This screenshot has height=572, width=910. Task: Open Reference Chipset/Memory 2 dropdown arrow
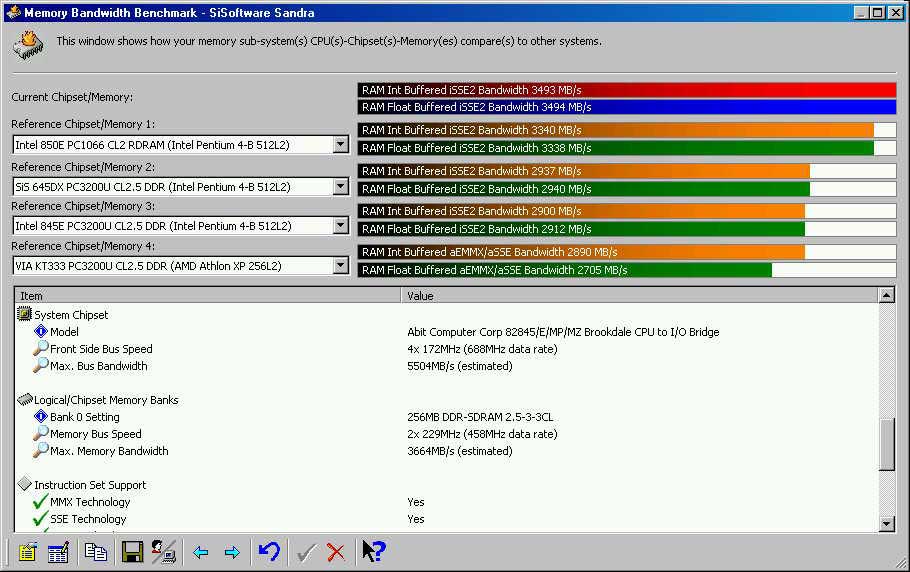tap(341, 186)
